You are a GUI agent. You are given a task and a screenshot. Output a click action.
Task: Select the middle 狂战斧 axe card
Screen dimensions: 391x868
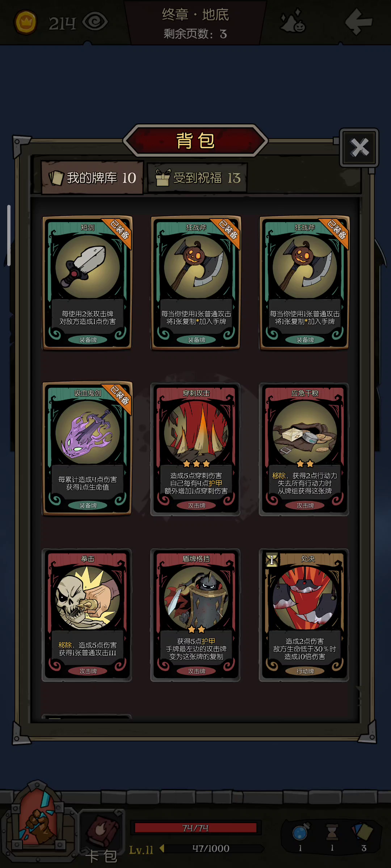point(196,283)
